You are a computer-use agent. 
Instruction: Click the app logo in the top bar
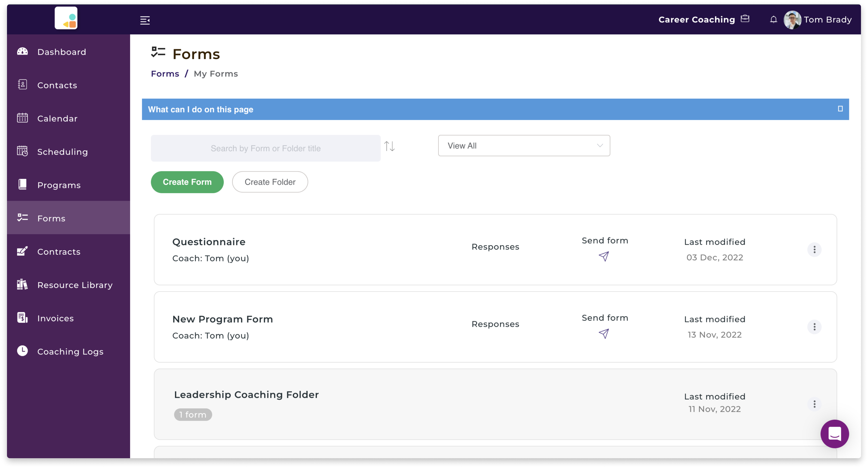click(x=66, y=18)
